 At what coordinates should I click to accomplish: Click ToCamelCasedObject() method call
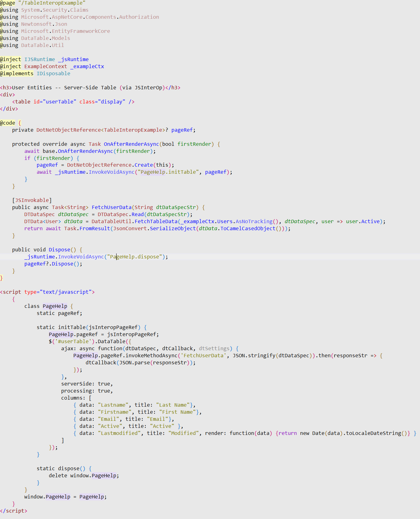point(251,229)
